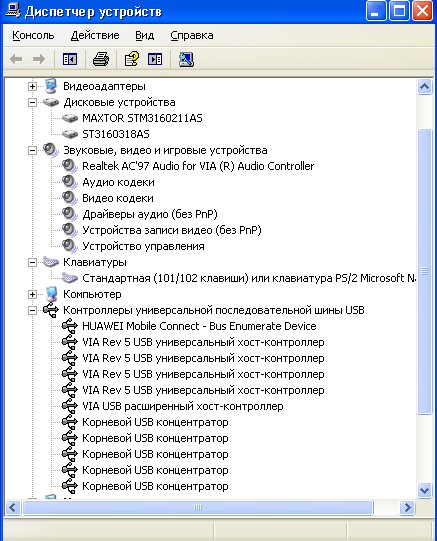Select ST3160318AS drive

[116, 134]
